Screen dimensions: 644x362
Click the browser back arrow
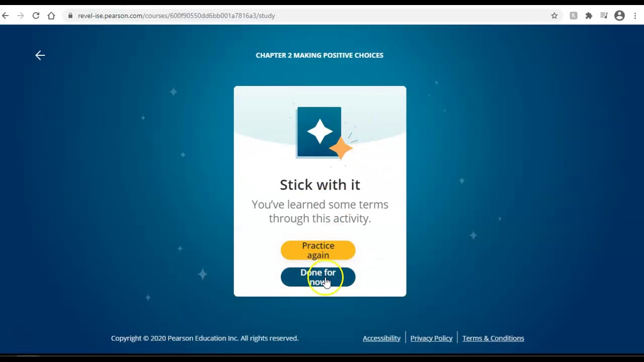coord(6,16)
